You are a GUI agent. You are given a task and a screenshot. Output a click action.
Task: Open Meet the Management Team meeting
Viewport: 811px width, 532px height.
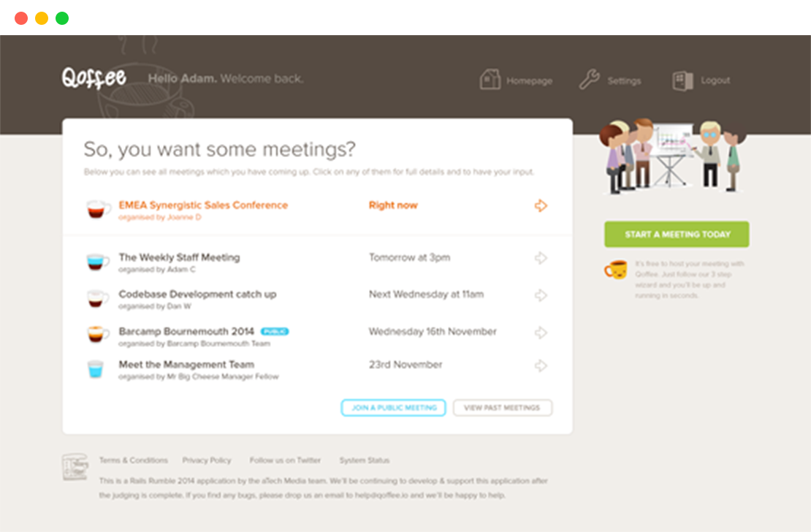(186, 365)
